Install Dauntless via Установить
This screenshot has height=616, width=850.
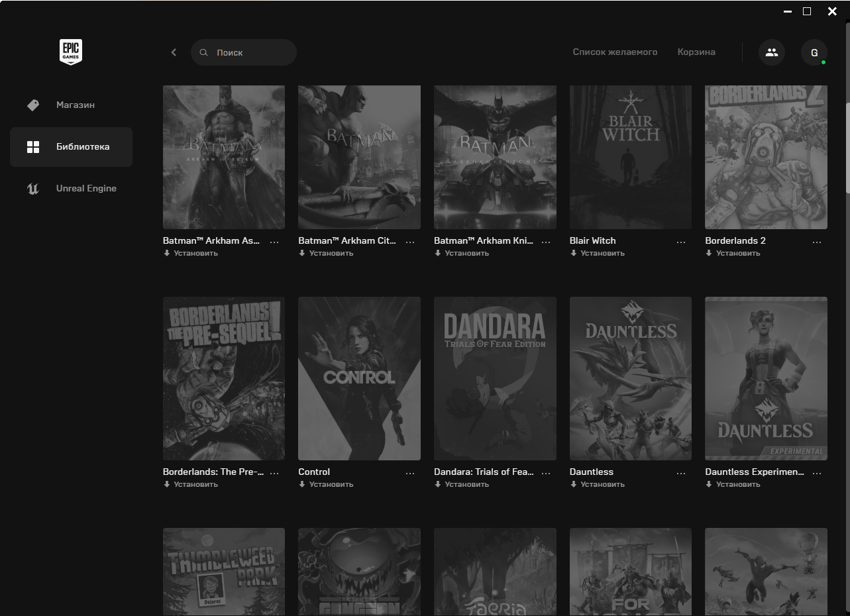[598, 484]
